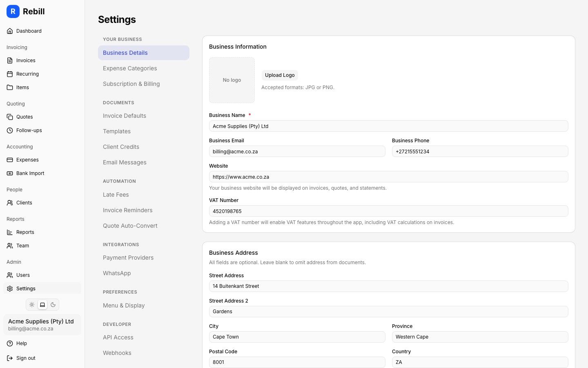588x368 pixels.
Task: Click the Recurring calendar icon
Action: pos(10,74)
